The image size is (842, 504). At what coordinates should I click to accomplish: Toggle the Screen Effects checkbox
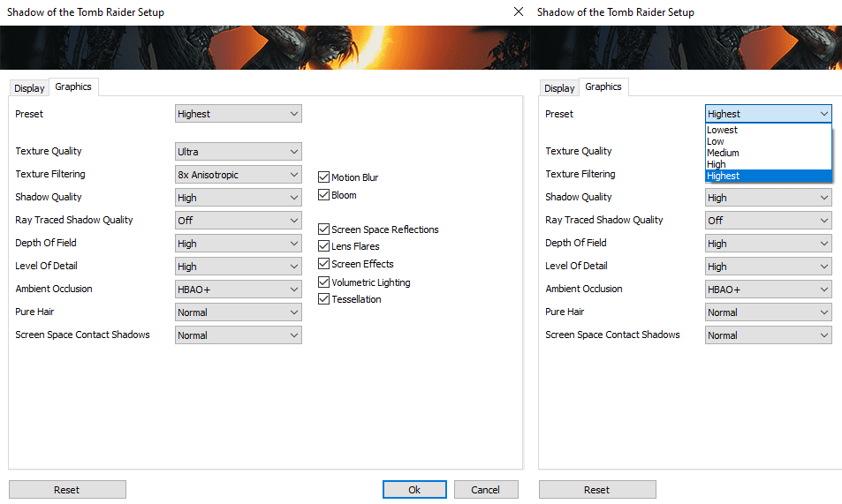tap(323, 264)
